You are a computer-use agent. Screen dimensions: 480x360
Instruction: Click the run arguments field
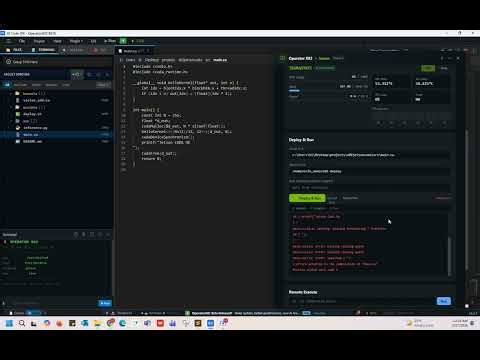[x=369, y=188]
